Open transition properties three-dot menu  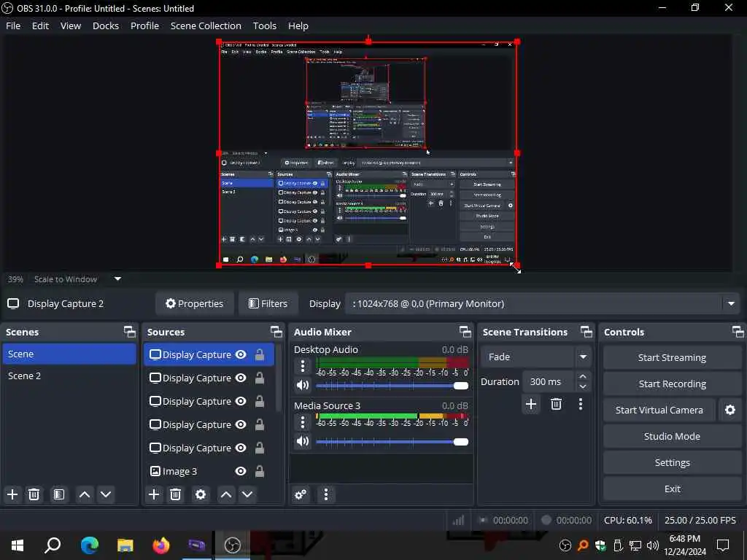tap(580, 404)
